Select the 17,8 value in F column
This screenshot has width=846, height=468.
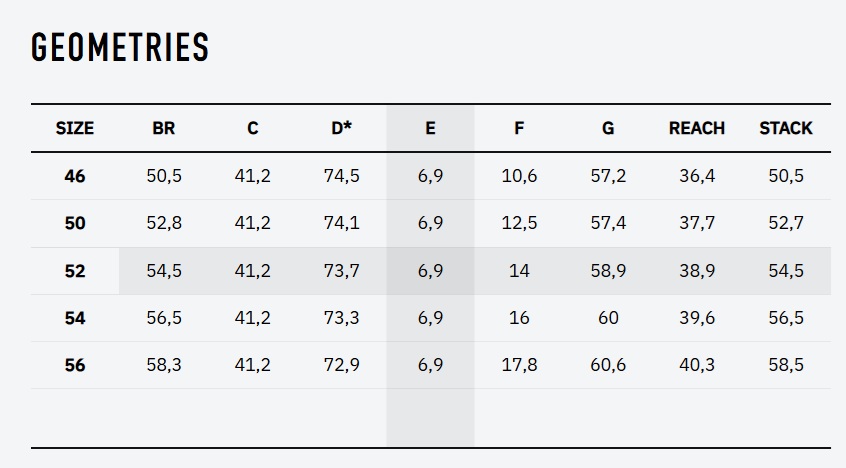tap(519, 365)
